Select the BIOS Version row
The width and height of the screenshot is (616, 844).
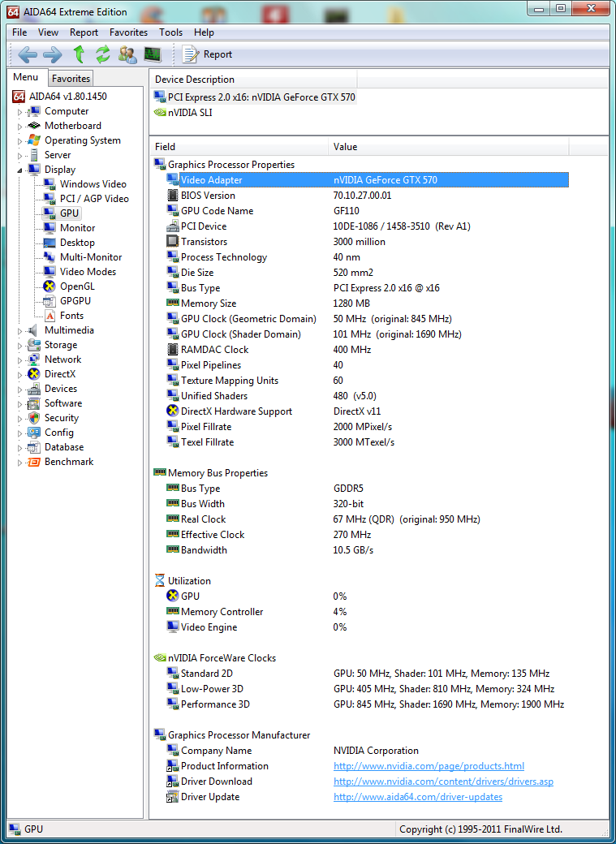pos(361,196)
